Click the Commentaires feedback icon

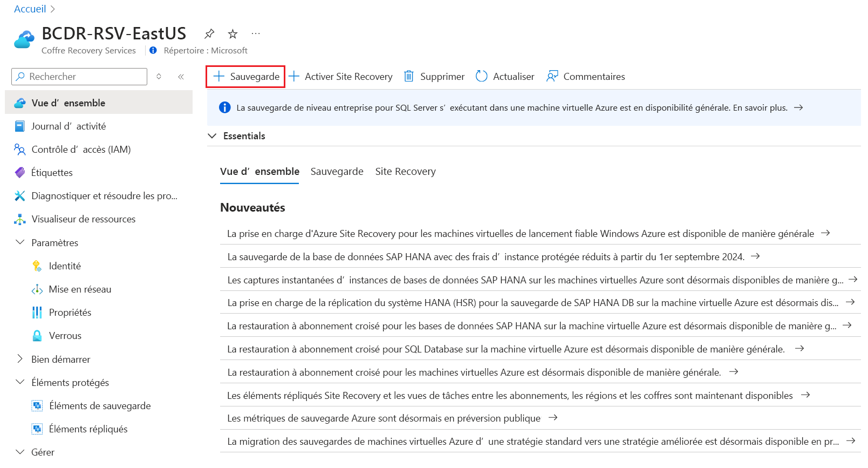click(552, 76)
